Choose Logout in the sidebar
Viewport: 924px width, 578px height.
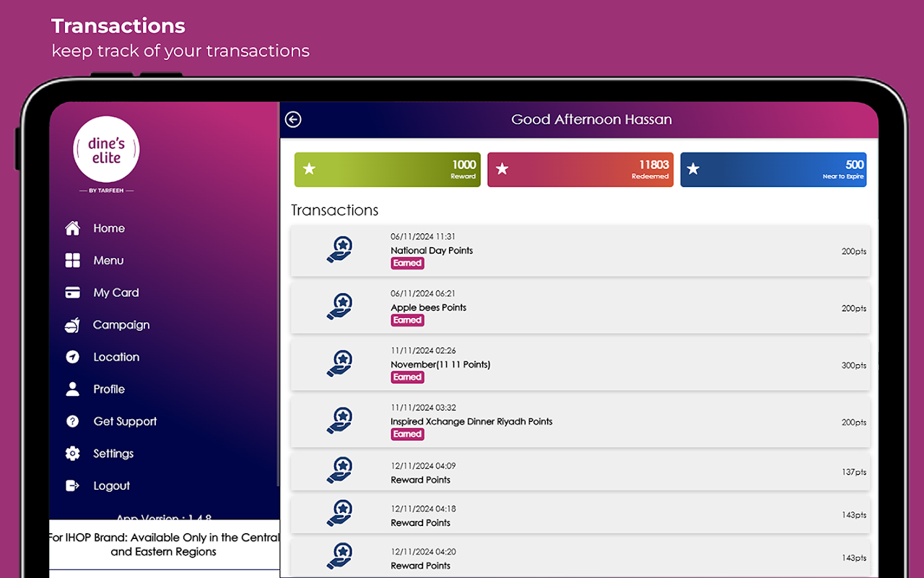pos(112,486)
